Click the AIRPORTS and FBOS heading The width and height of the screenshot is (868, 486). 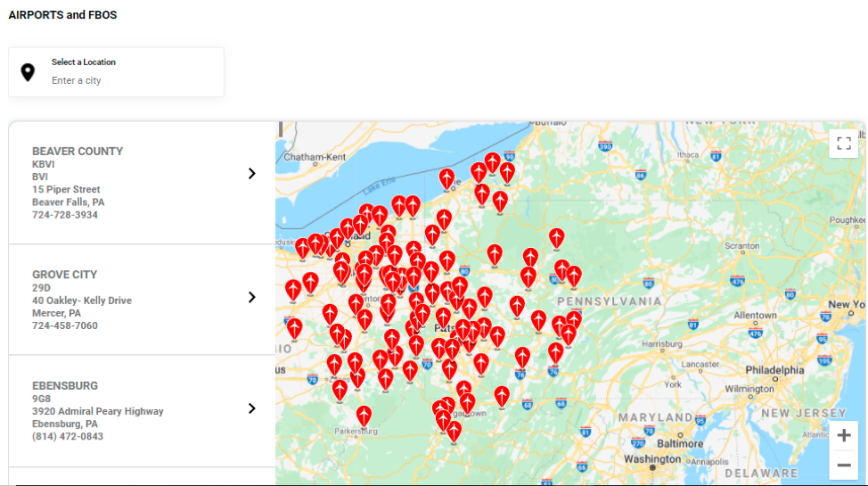click(x=62, y=15)
